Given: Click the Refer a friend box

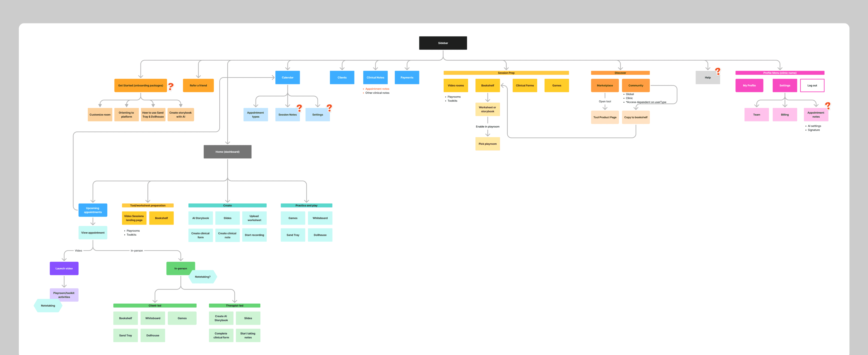Looking at the screenshot, I should (198, 86).
